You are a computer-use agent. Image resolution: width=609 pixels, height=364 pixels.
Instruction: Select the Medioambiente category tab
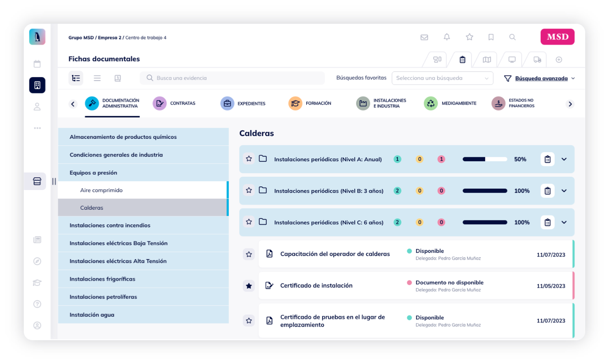[450, 104]
